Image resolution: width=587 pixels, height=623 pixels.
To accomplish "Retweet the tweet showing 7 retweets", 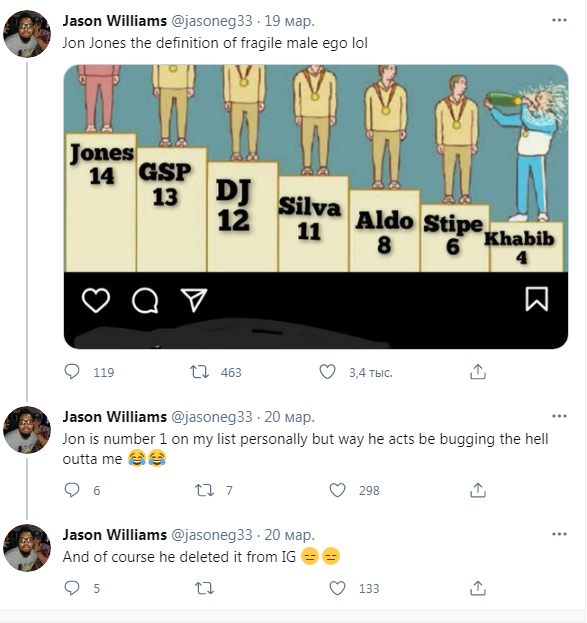I will click(x=204, y=490).
